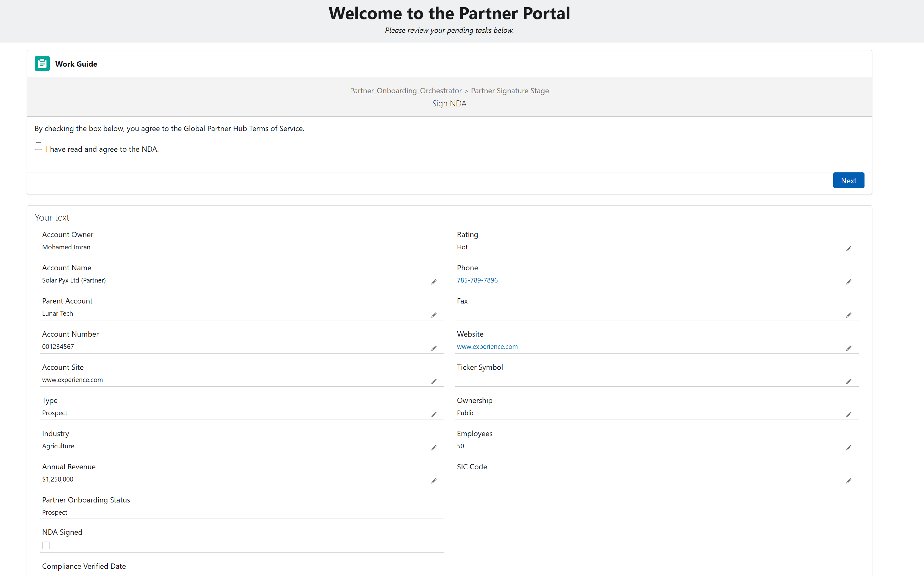Click the account number 001234567

point(58,346)
